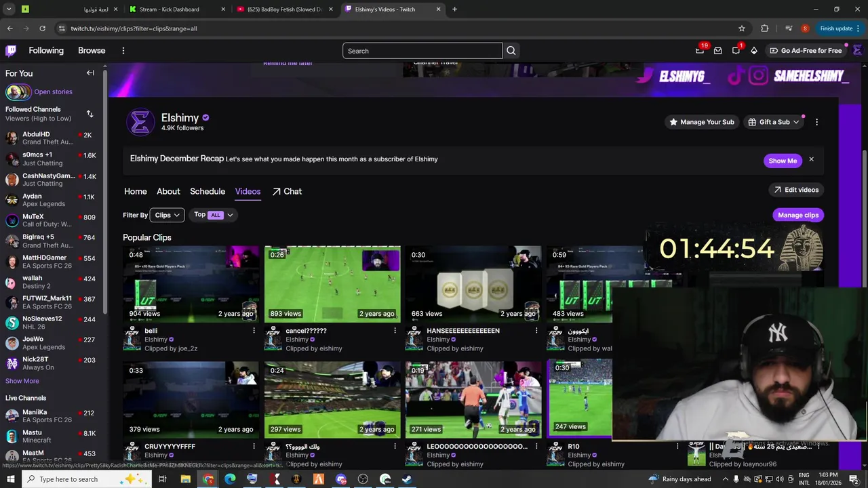Open the Twitch top nav three-dot menu
This screenshot has width=868, height=488.
pos(123,51)
